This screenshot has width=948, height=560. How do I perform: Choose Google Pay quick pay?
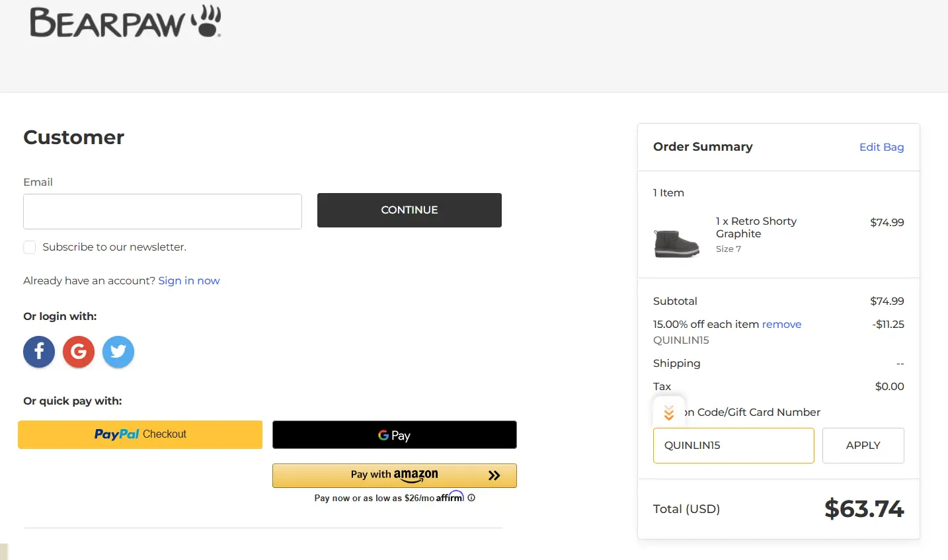pos(394,435)
